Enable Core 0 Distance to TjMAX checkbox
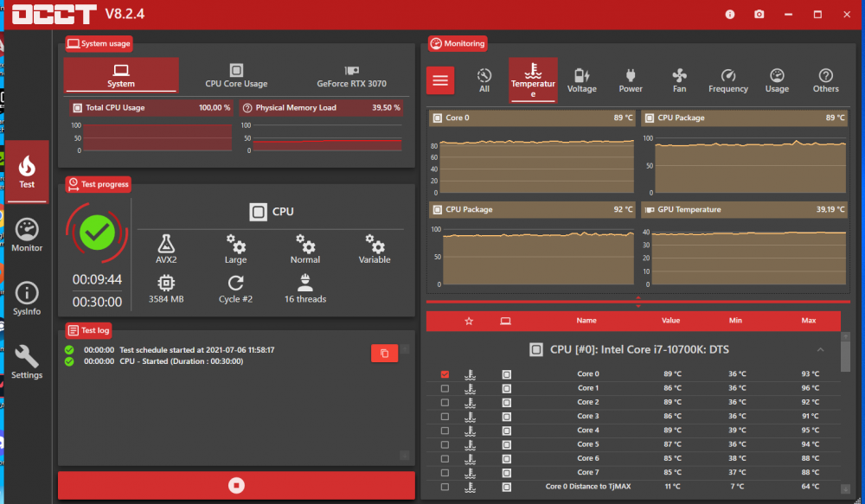This screenshot has height=504, width=865. click(x=445, y=487)
